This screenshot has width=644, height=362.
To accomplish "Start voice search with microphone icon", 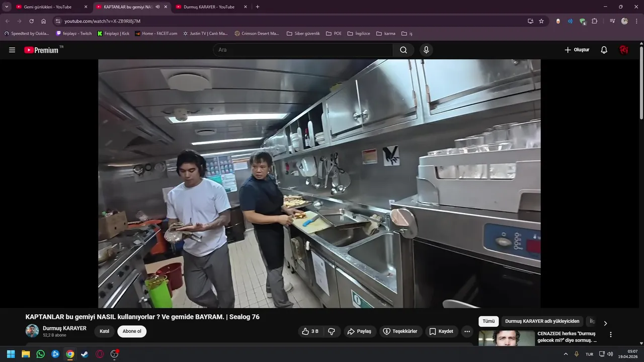I will pos(426,50).
